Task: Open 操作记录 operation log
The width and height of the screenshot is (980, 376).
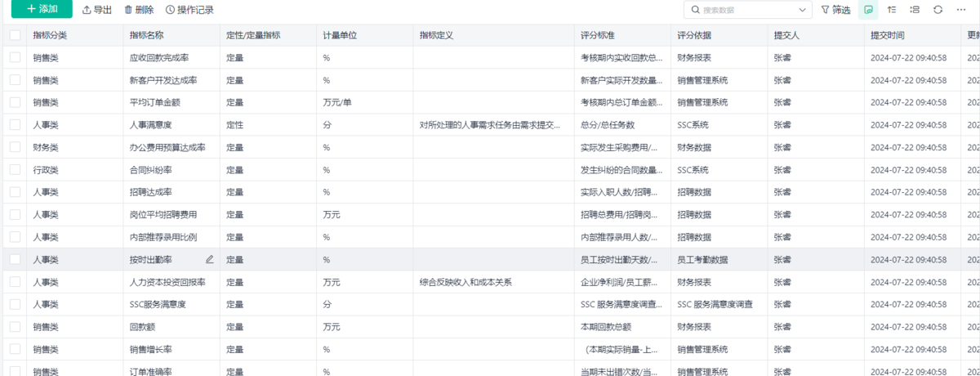Action: pos(189,10)
